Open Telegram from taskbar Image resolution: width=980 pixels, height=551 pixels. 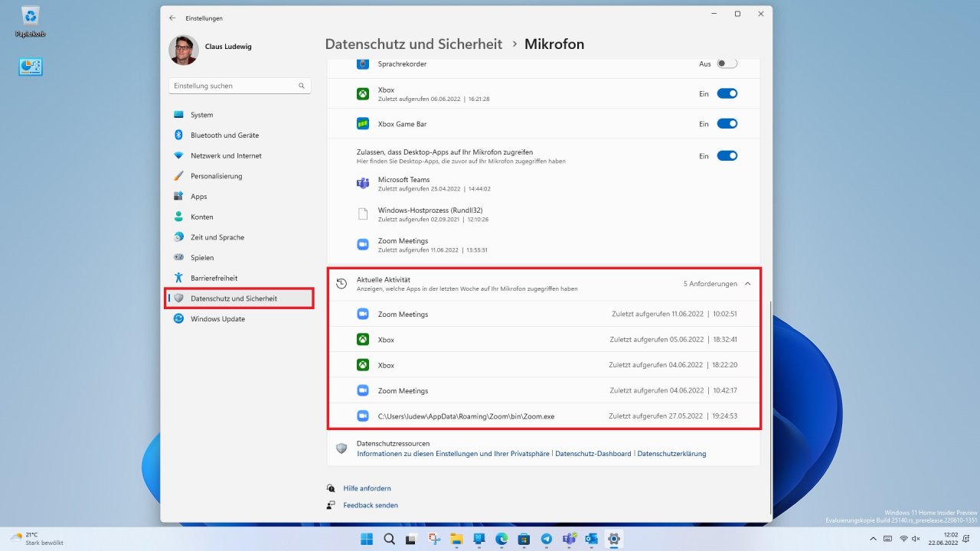point(546,539)
